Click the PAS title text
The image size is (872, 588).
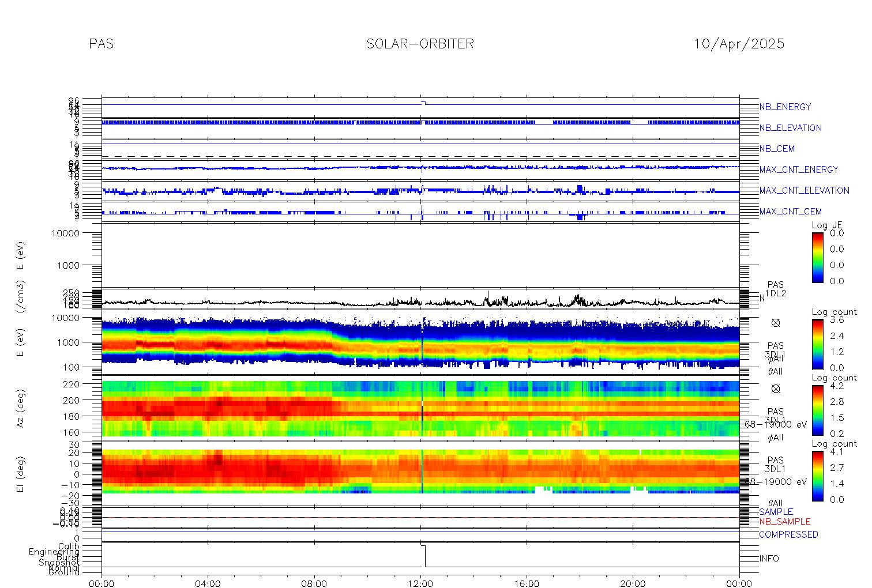102,44
